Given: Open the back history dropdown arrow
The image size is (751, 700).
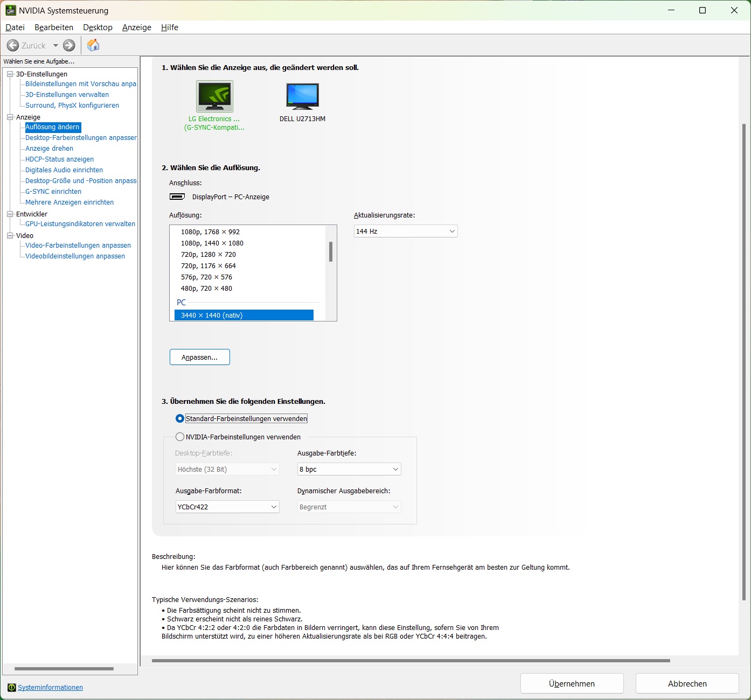Looking at the screenshot, I should coord(55,46).
